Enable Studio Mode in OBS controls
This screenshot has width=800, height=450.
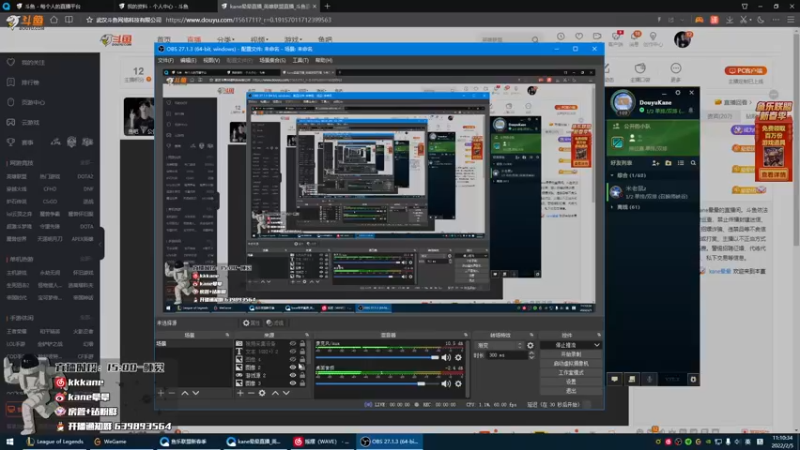point(570,373)
